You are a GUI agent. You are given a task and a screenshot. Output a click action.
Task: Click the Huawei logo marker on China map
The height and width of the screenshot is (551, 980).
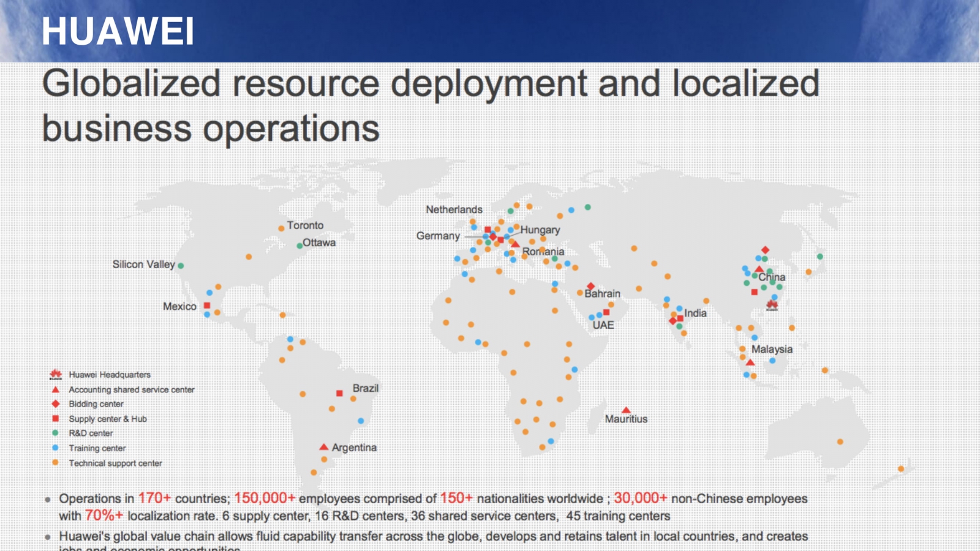tap(772, 305)
